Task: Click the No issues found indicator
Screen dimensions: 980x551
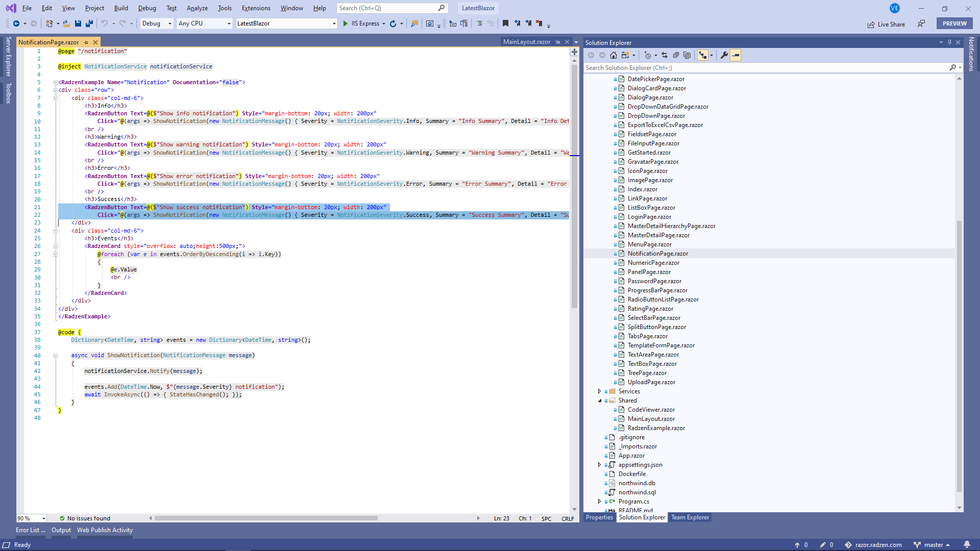Action: pos(85,518)
